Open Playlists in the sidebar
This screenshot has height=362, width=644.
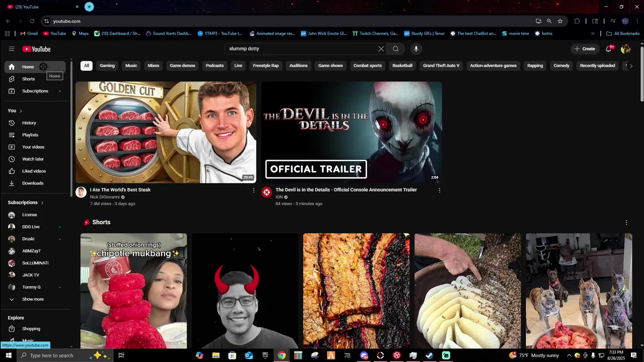[35, 135]
